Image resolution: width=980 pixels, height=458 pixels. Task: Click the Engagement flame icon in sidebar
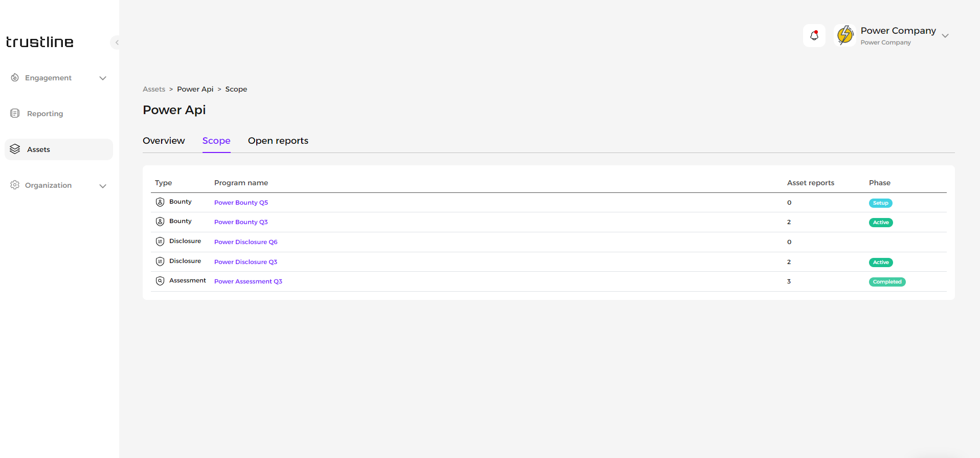pos(15,78)
